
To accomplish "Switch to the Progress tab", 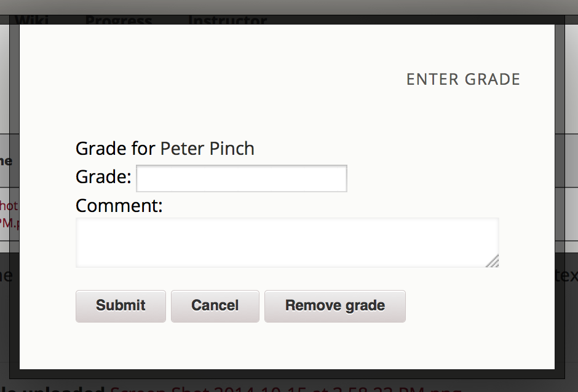I will [119, 20].
